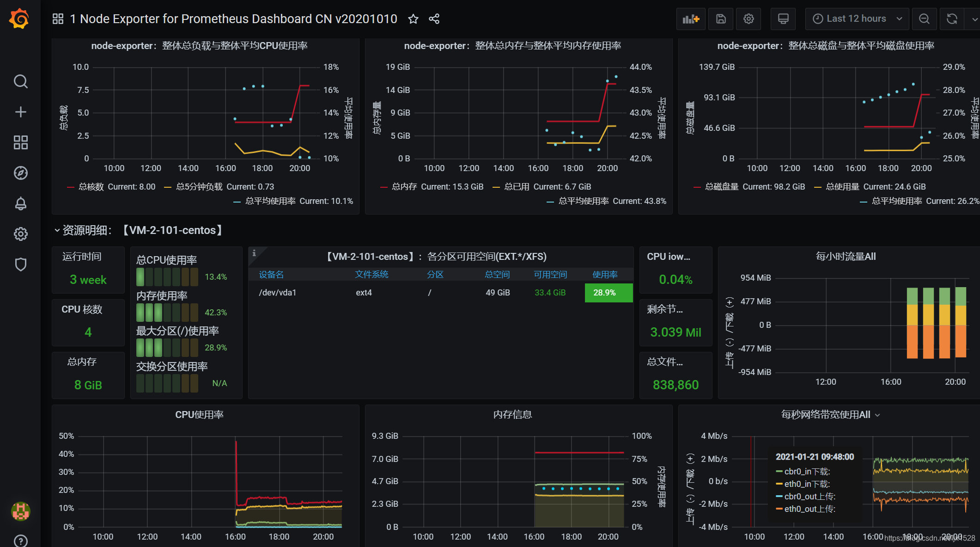Open the Alerting bell icon

click(x=21, y=203)
